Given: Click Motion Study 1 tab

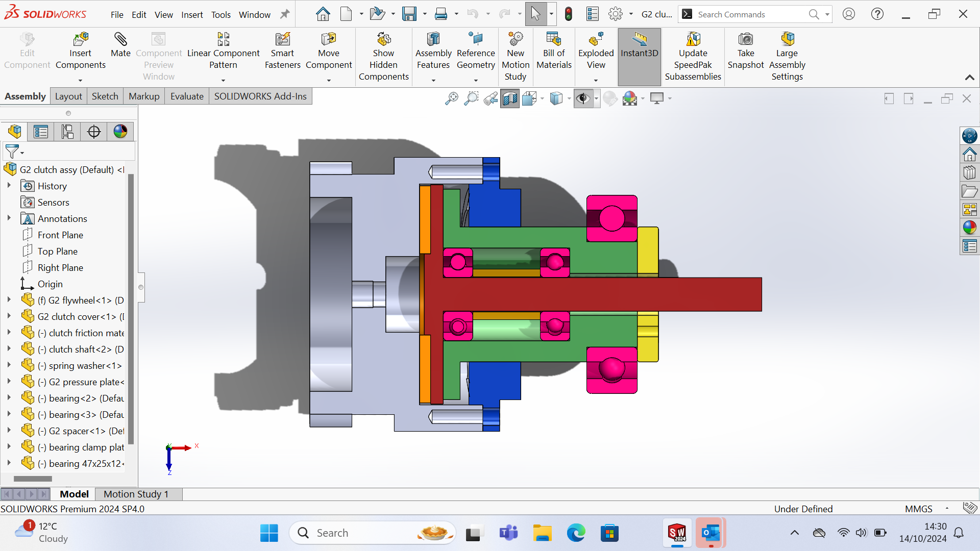Looking at the screenshot, I should point(136,494).
